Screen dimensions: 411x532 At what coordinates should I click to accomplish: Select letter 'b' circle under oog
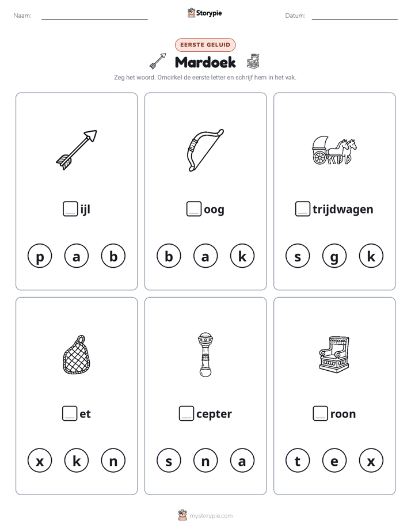click(x=169, y=256)
